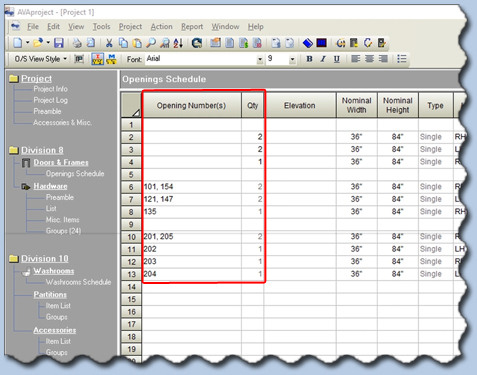
Task: Open the Action menu
Action: pos(162,27)
